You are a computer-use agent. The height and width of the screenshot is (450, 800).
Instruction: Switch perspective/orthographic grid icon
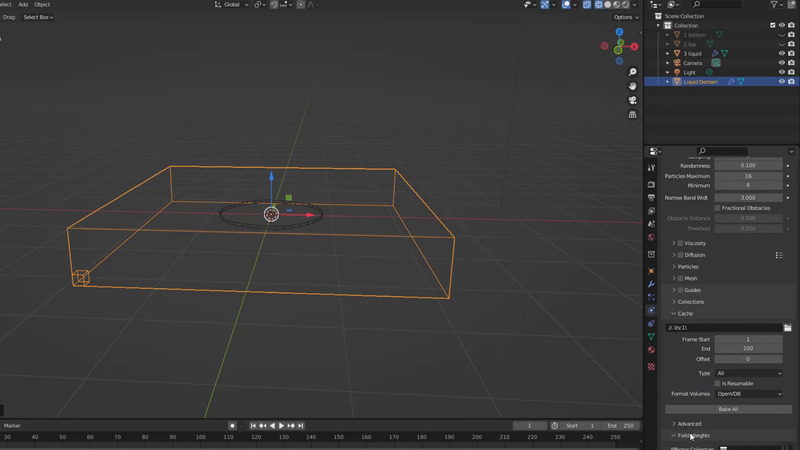click(x=633, y=114)
